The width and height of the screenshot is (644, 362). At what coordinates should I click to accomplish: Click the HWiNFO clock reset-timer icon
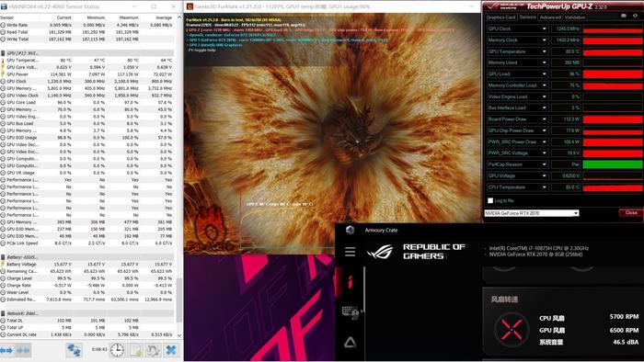(x=117, y=350)
